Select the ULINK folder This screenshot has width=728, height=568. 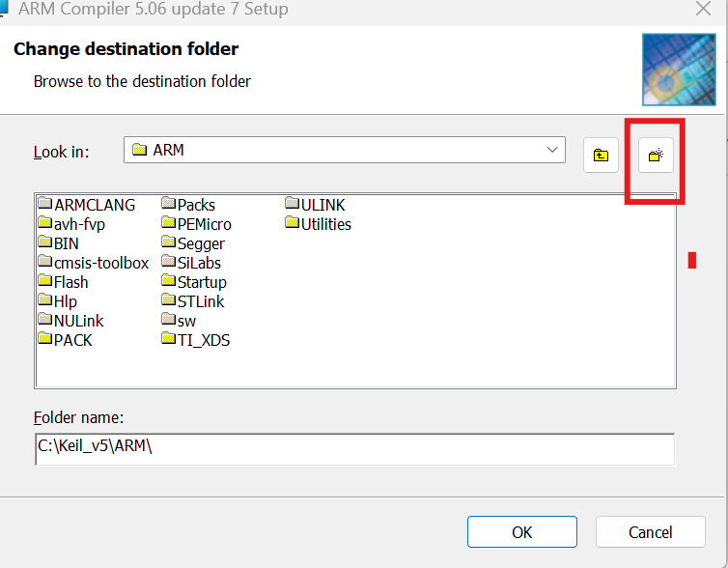(x=316, y=205)
